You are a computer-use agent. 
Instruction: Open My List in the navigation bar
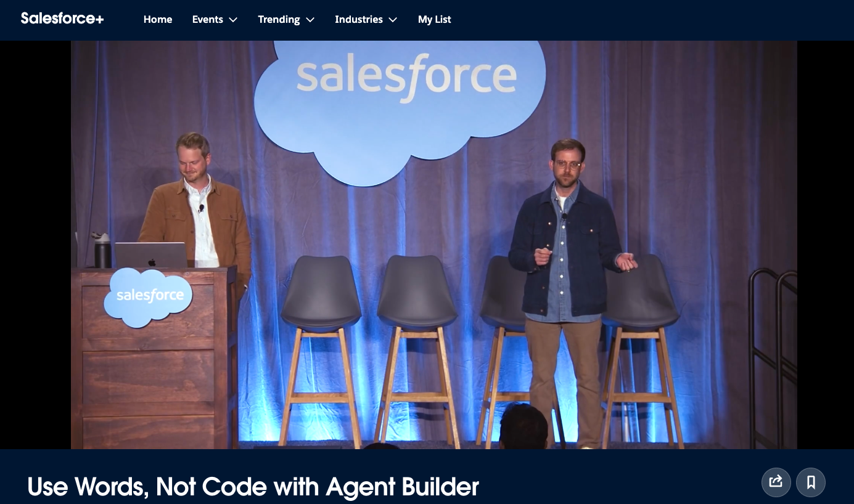point(434,20)
